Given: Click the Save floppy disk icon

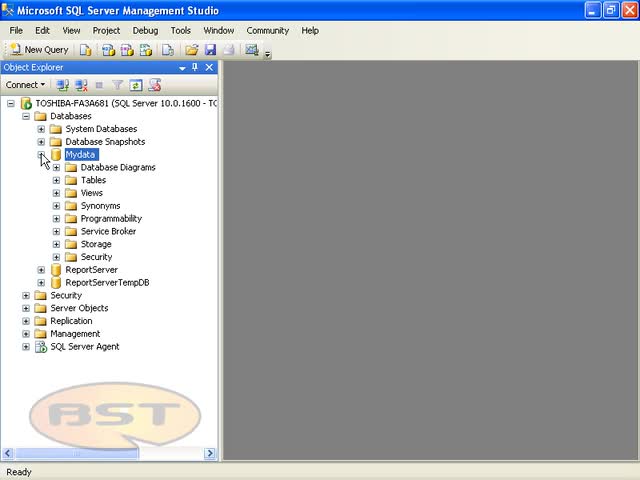Looking at the screenshot, I should [x=211, y=50].
